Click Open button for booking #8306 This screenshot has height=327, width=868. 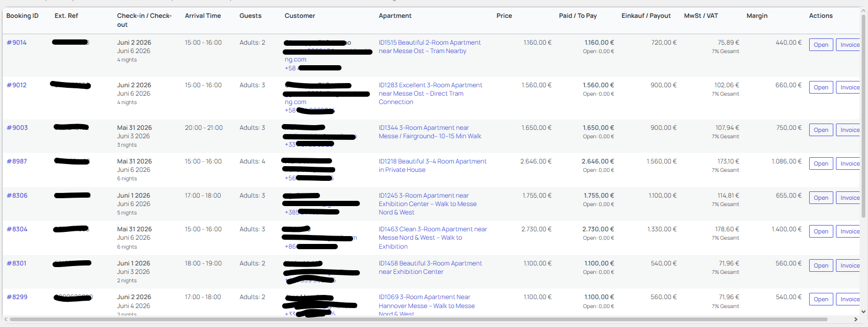pyautogui.click(x=821, y=198)
